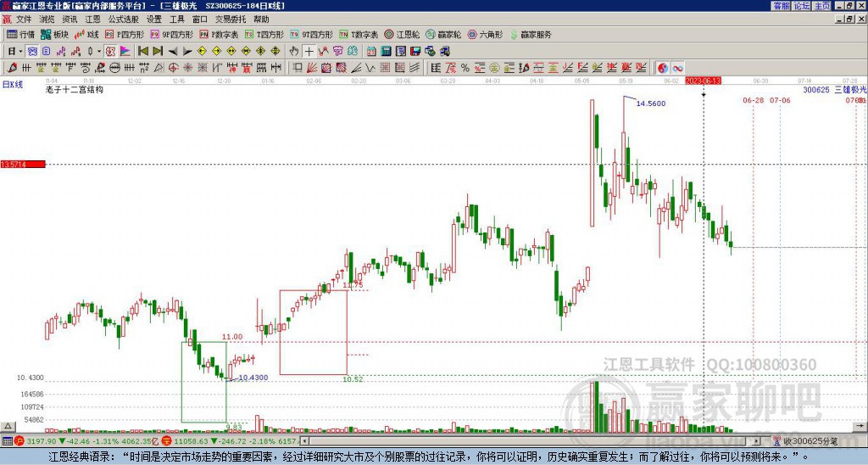Screen dimensions: 868x465
Task: Click the 3197.90 index status value
Action: [x=41, y=441]
